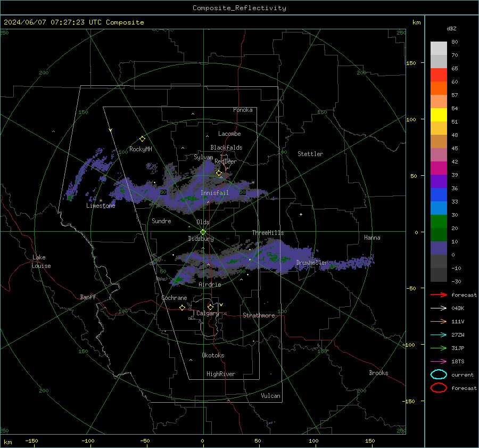
Task: Click the radar center diamond near Didsbury
Action: click(x=203, y=232)
